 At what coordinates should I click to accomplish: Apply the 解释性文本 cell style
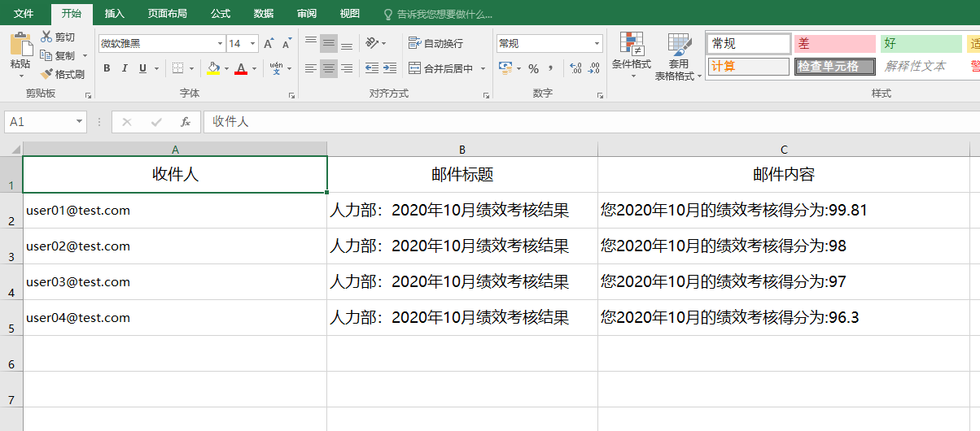pos(921,67)
